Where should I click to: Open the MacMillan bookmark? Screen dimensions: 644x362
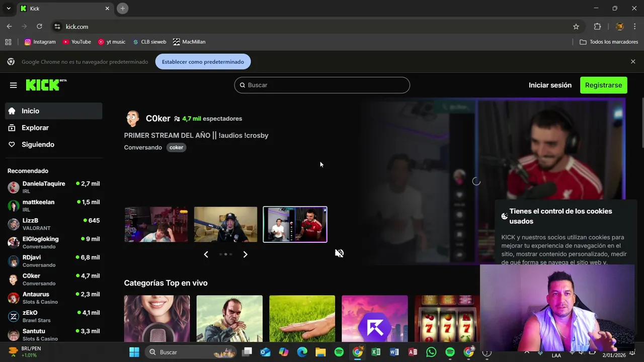click(x=189, y=42)
